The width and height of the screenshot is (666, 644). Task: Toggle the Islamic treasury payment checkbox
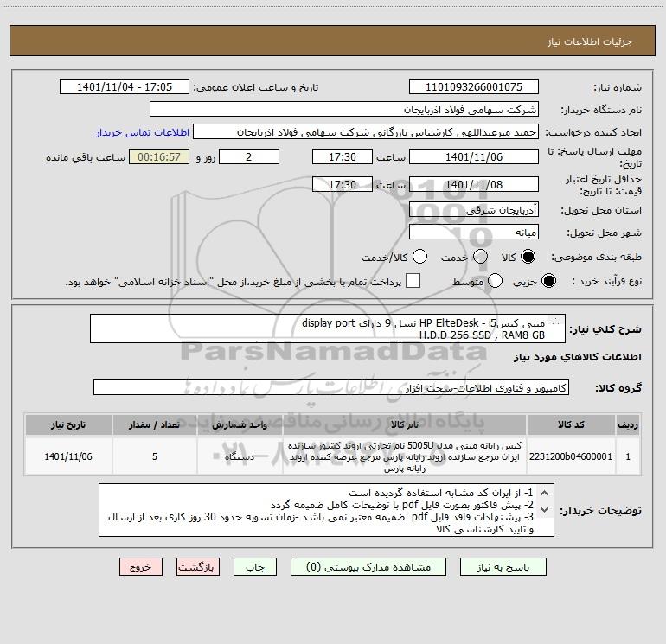coord(413,281)
